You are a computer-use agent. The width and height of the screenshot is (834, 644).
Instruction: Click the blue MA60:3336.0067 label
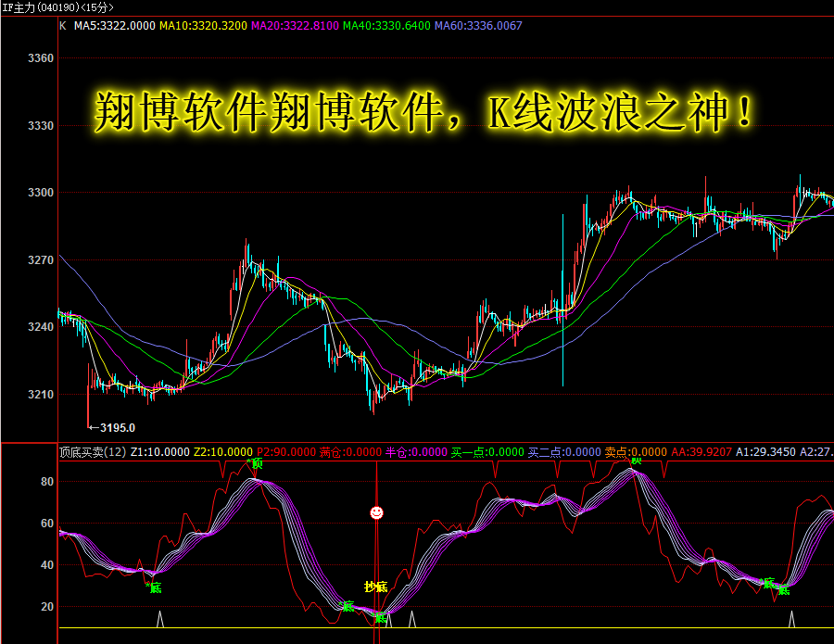(478, 26)
